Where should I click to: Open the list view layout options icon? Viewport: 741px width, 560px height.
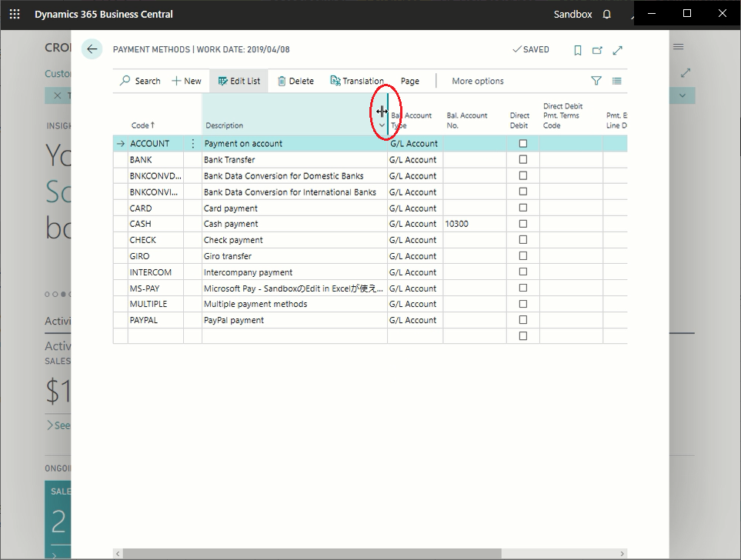pyautogui.click(x=616, y=81)
